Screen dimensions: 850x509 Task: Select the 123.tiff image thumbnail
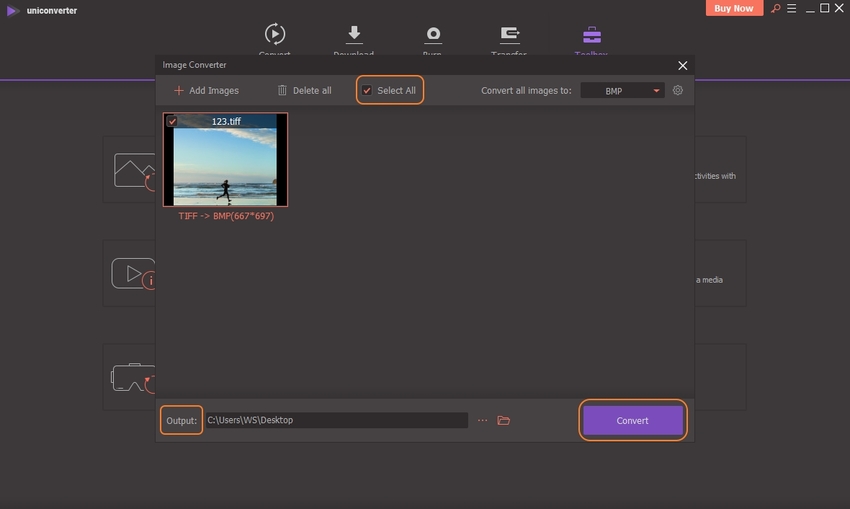tap(226, 165)
